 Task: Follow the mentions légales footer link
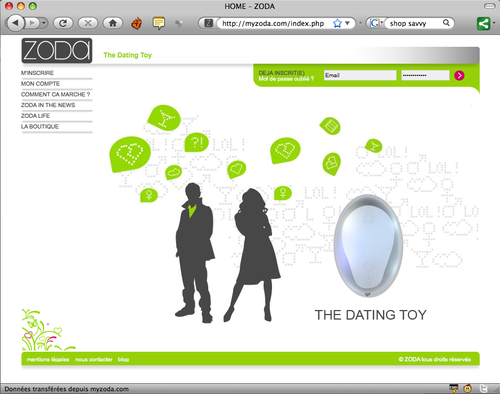click(48, 359)
